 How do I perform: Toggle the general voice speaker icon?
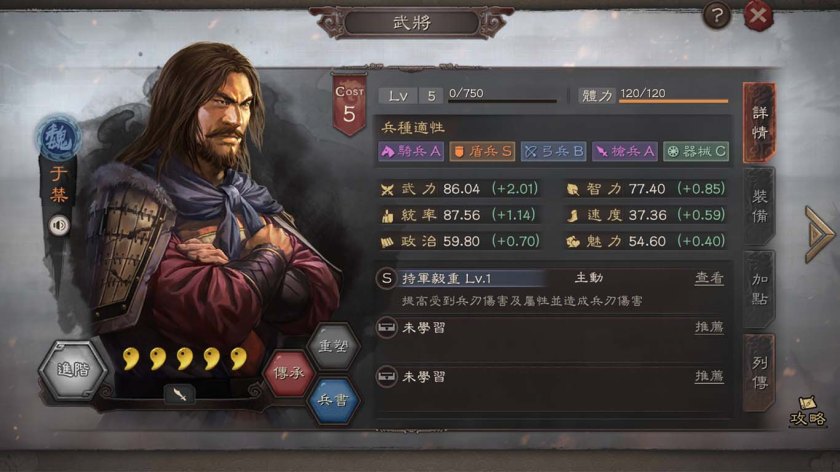point(59,226)
